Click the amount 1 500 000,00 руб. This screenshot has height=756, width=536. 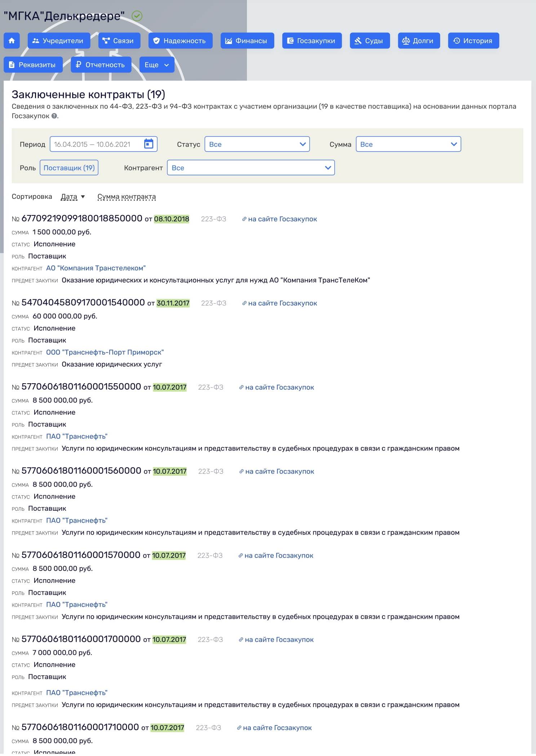(x=62, y=232)
